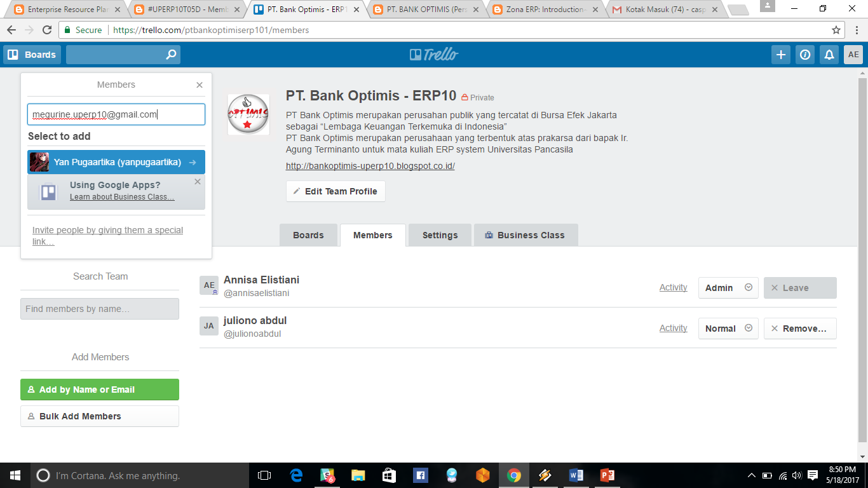Dismiss the Using Google Apps banner
The height and width of the screenshot is (488, 868).
point(198,182)
